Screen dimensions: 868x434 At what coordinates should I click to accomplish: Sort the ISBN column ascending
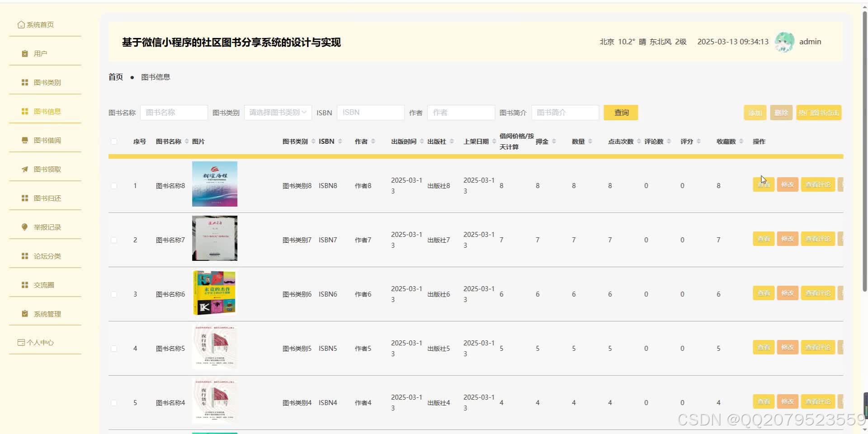click(x=340, y=139)
